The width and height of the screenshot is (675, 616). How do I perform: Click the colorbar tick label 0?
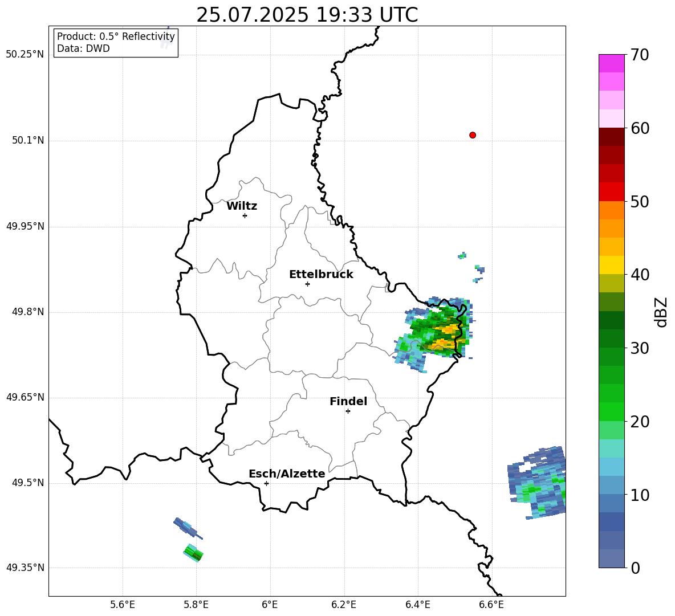pyautogui.click(x=636, y=568)
